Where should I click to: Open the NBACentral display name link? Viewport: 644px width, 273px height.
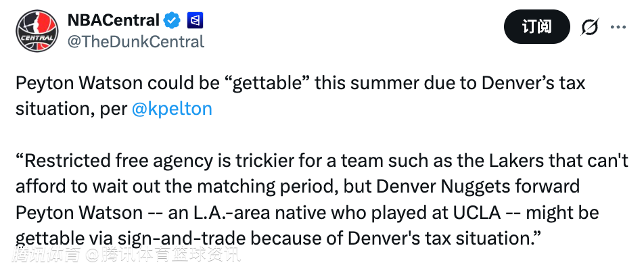[114, 20]
